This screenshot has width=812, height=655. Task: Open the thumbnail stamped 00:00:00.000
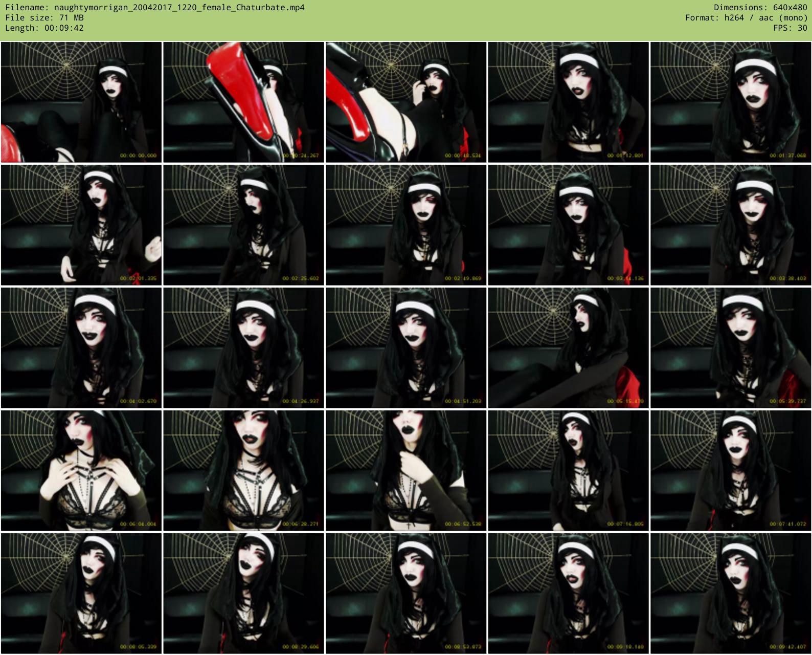(x=81, y=102)
